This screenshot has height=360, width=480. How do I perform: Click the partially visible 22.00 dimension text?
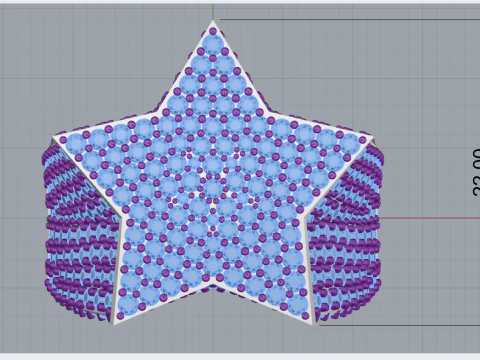(x=476, y=172)
